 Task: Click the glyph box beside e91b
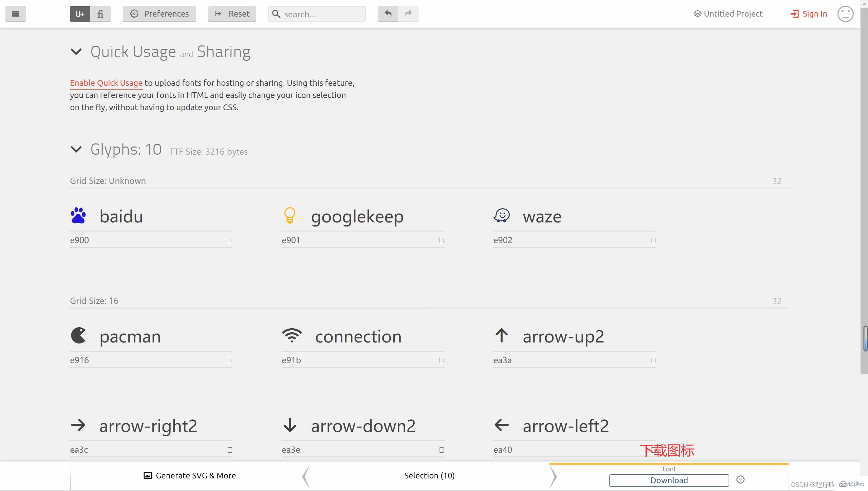(x=441, y=360)
